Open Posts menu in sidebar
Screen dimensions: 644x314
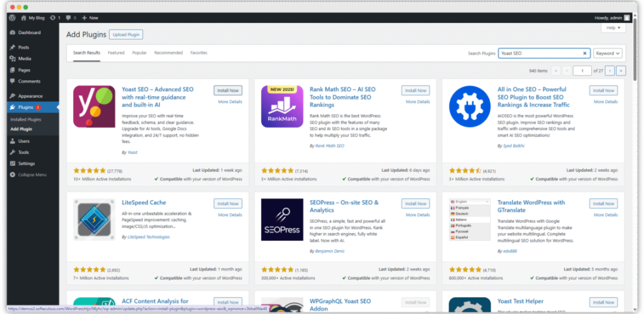(23, 47)
